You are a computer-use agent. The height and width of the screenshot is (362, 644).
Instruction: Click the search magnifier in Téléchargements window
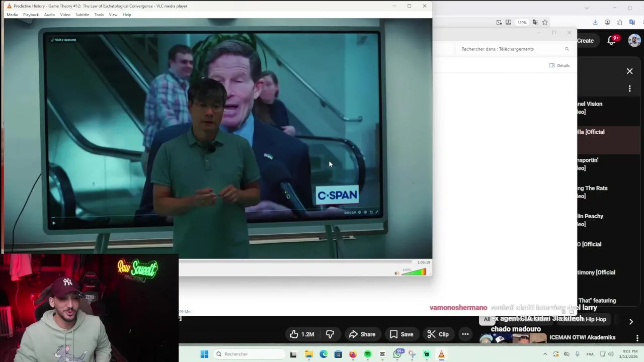(x=567, y=49)
